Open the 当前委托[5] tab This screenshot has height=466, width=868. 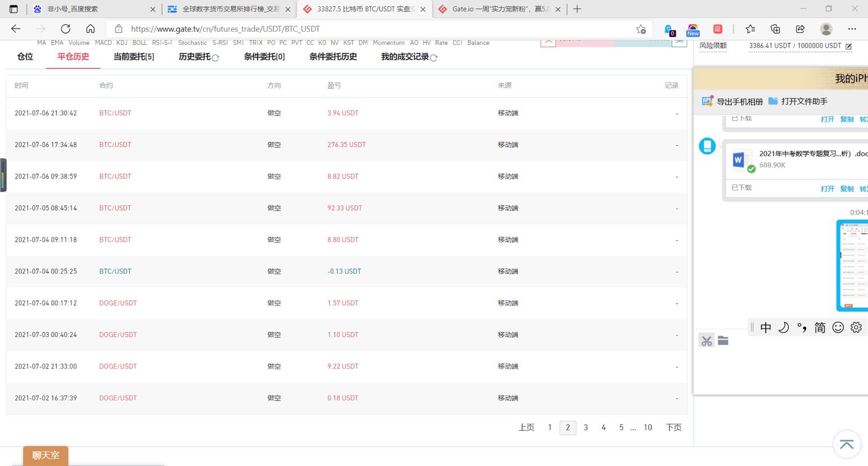pyautogui.click(x=134, y=57)
